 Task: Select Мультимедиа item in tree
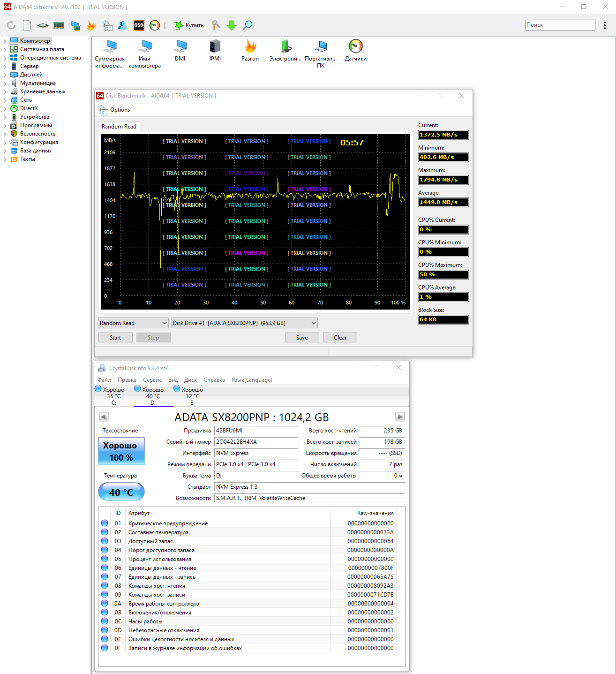[33, 83]
